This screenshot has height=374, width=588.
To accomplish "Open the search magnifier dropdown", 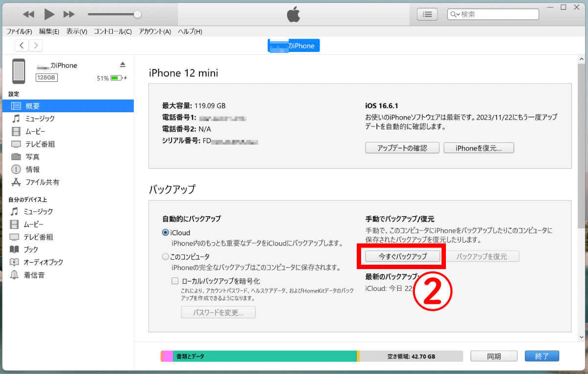I will [455, 14].
